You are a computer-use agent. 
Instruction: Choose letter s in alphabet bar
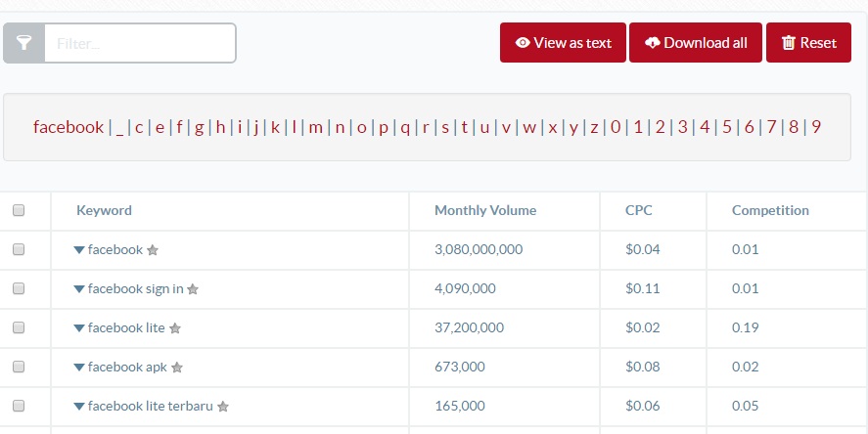(445, 127)
